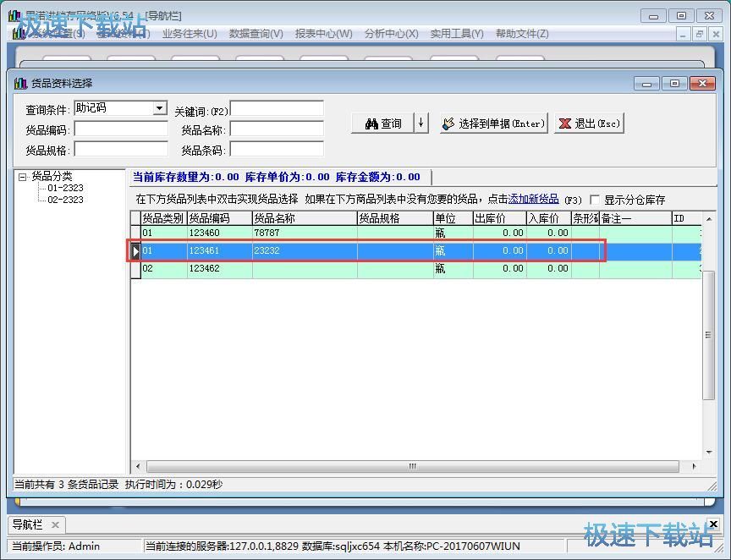The height and width of the screenshot is (560, 731).
Task: Click into the 货品编码 input field
Action: (121, 129)
